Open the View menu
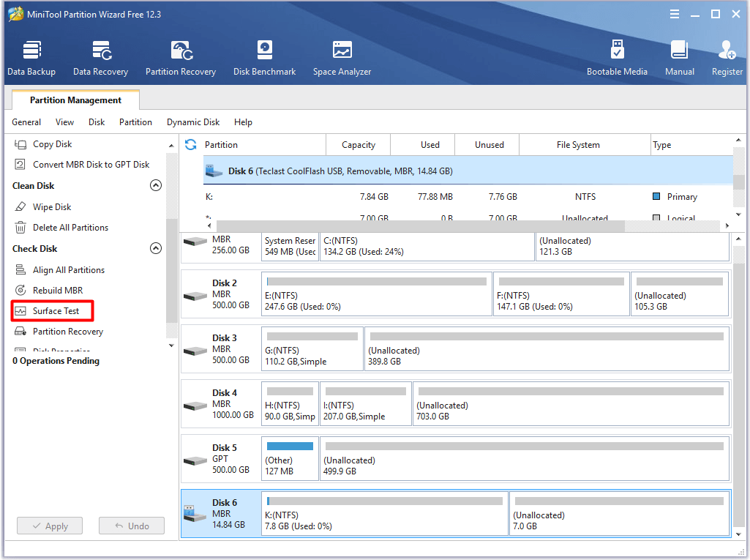Viewport: 750px width, 560px height. coord(64,122)
